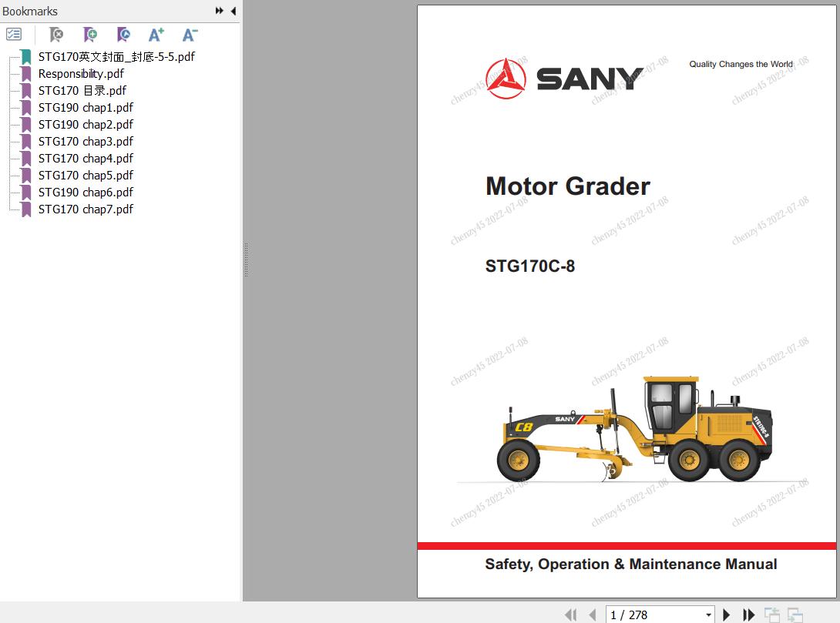
Task: Open bookmark STG170英文封面_封底-5-5.pdf
Action: [x=116, y=57]
